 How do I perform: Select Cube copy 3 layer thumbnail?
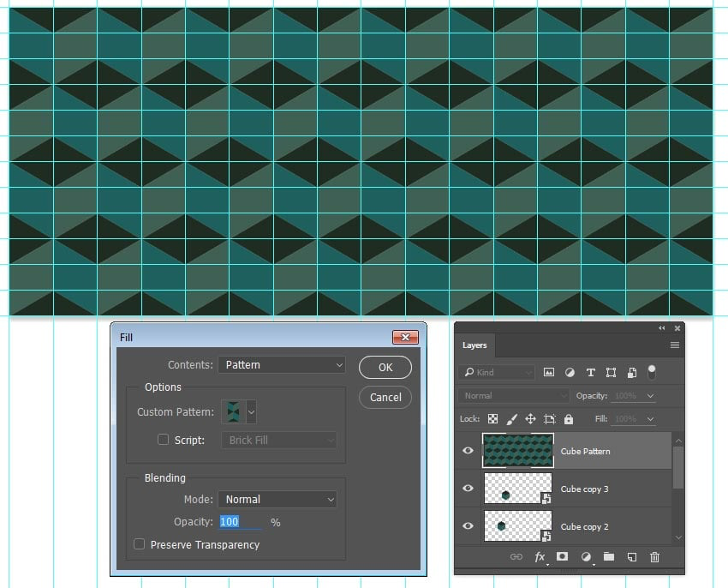pyautogui.click(x=518, y=488)
